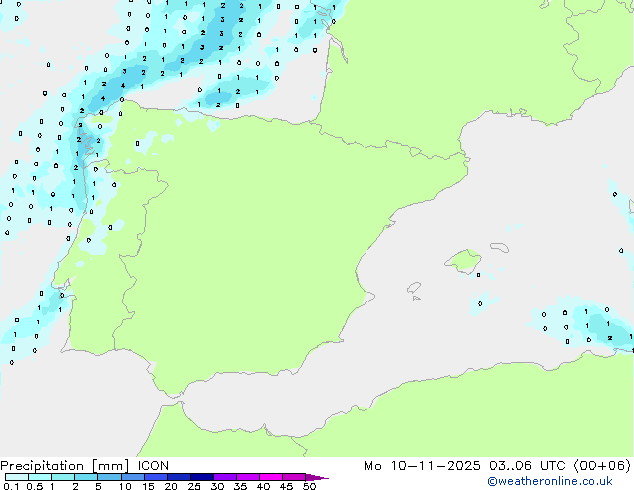
Task: Click the '15' legend scale label
Action: point(148,486)
